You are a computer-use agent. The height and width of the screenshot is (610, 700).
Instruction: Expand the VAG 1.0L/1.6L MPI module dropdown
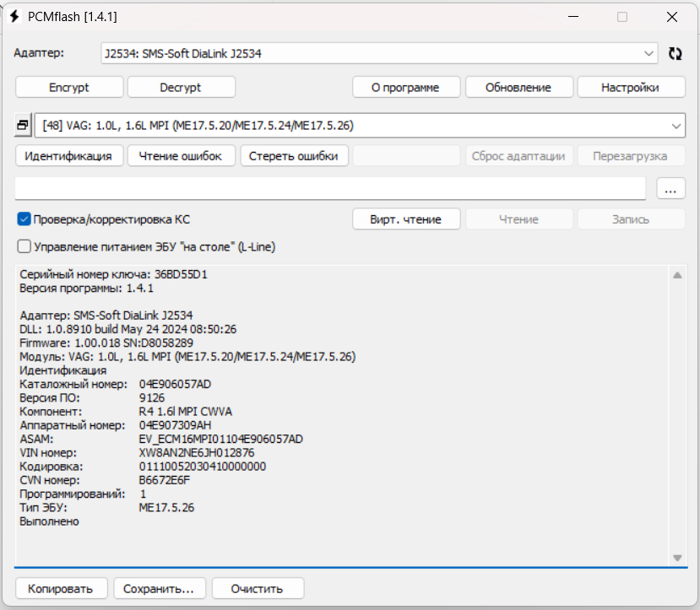pyautogui.click(x=677, y=124)
